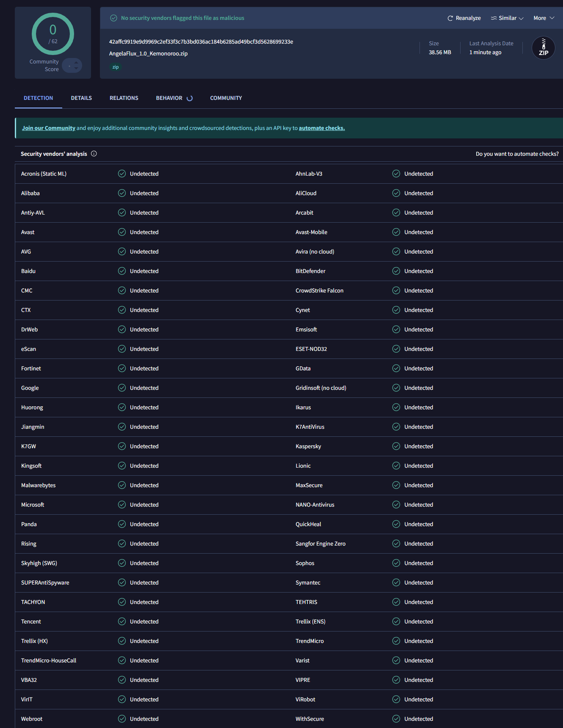Click the Community Score label
Viewport: 563px width, 728px height.
[44, 66]
